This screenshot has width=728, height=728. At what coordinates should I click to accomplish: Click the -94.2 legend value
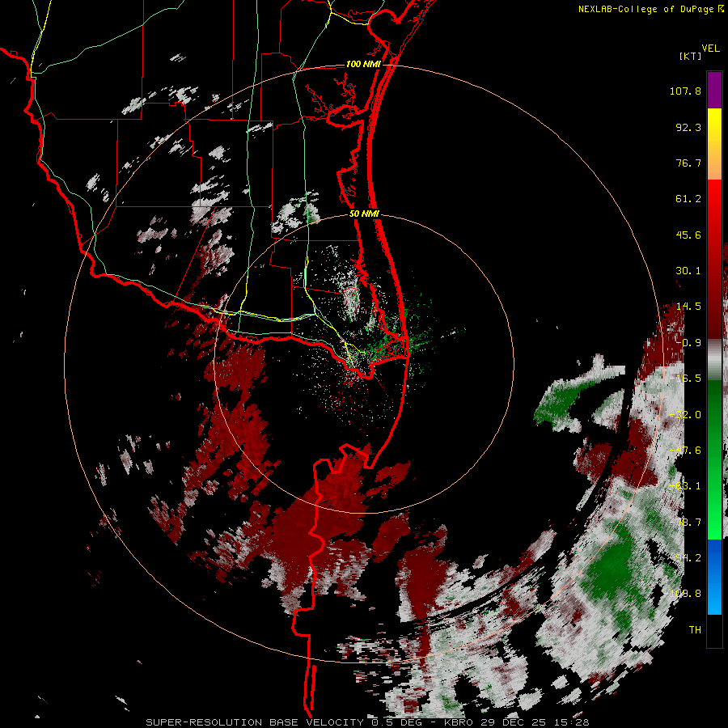[685, 558]
